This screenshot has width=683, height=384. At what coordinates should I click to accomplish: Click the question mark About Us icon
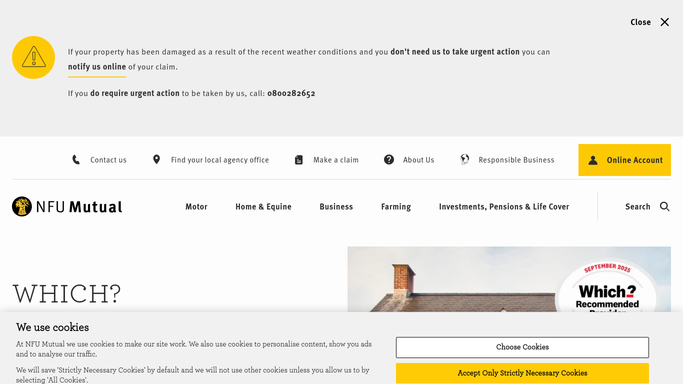(389, 160)
